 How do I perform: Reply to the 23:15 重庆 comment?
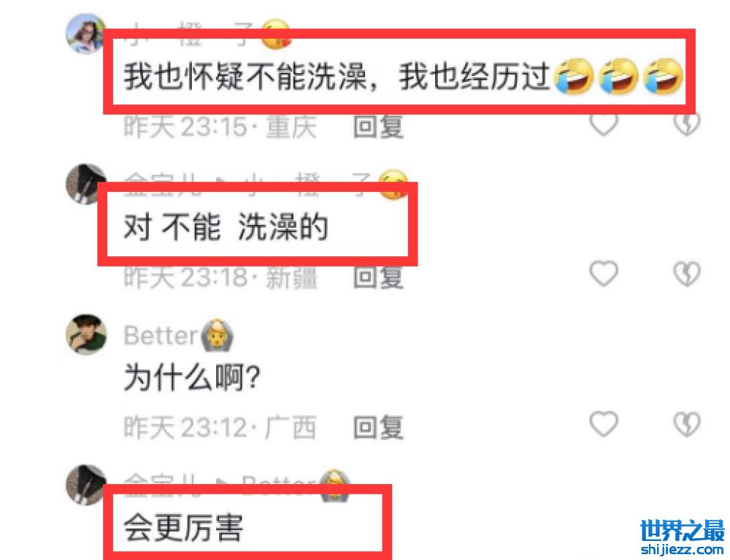pos(378,126)
